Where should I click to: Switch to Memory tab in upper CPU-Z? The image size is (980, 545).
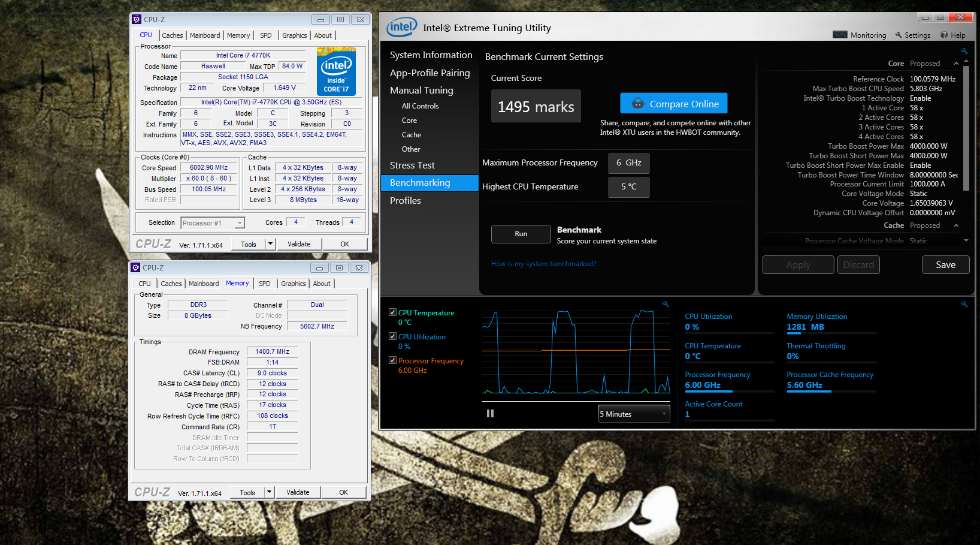pos(238,35)
